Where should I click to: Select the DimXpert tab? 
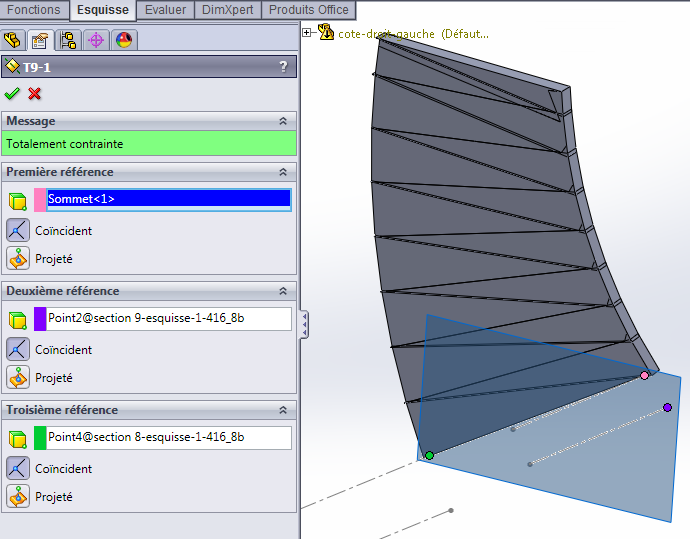[x=227, y=10]
